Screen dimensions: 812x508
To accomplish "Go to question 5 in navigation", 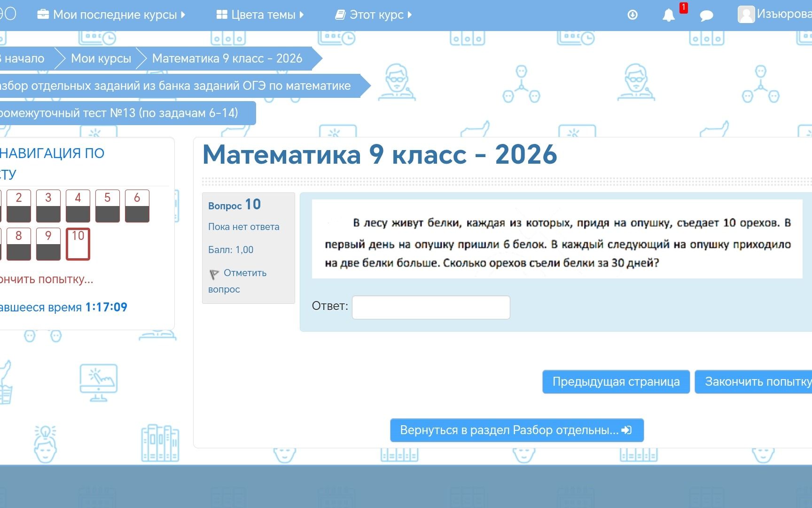I will tap(108, 206).
